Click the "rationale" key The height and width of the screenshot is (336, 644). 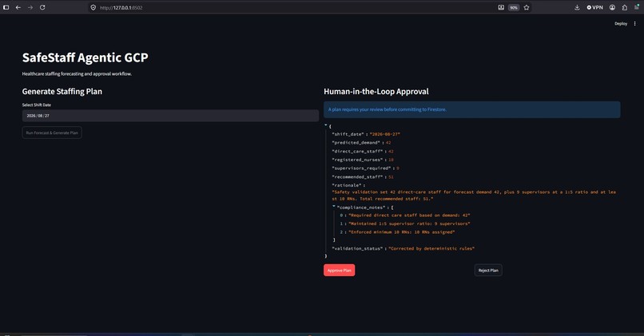[346, 185]
